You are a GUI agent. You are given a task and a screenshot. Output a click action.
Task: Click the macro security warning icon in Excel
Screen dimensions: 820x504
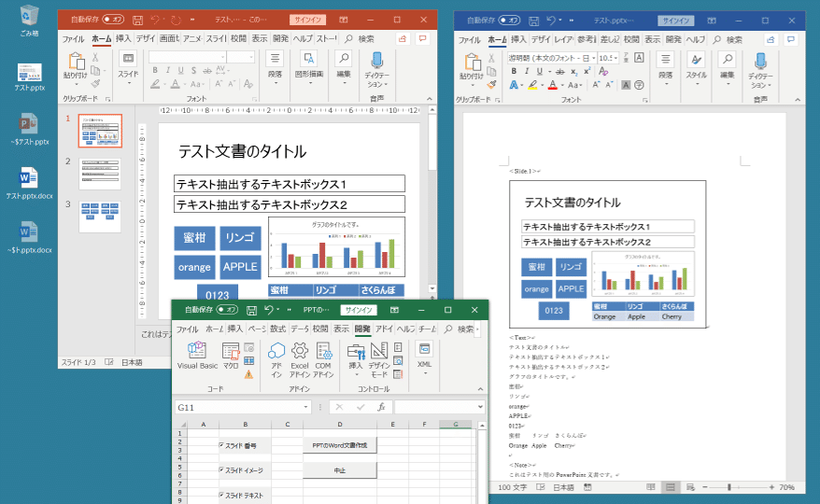click(249, 374)
